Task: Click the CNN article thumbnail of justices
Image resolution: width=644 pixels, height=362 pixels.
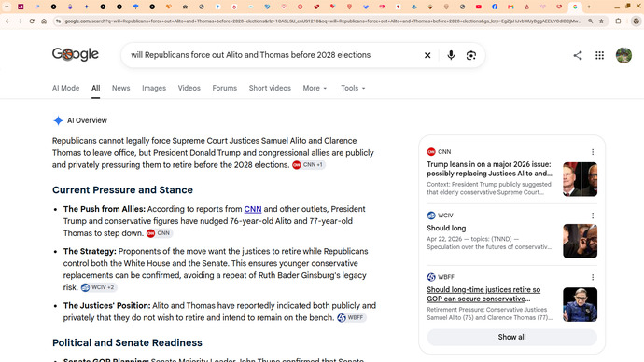Action: point(580,179)
